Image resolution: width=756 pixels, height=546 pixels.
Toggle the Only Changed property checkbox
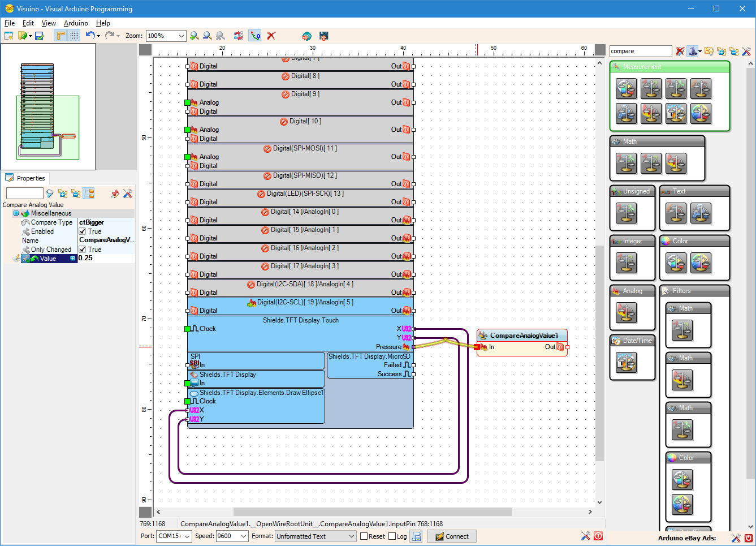pyautogui.click(x=83, y=250)
